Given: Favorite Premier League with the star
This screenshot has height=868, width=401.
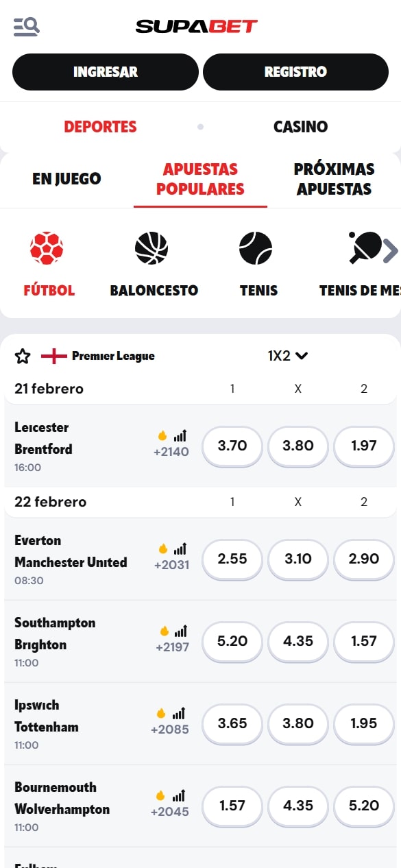Looking at the screenshot, I should 23,356.
